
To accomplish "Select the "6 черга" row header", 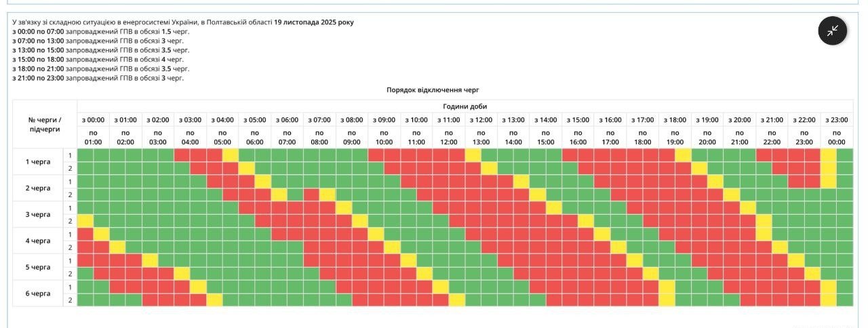I will click(x=38, y=293).
